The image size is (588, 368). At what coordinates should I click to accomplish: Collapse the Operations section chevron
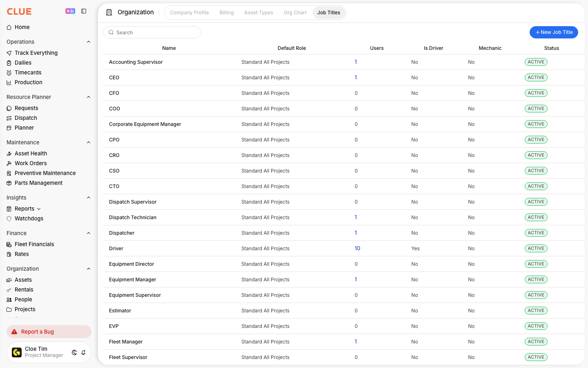pos(89,42)
